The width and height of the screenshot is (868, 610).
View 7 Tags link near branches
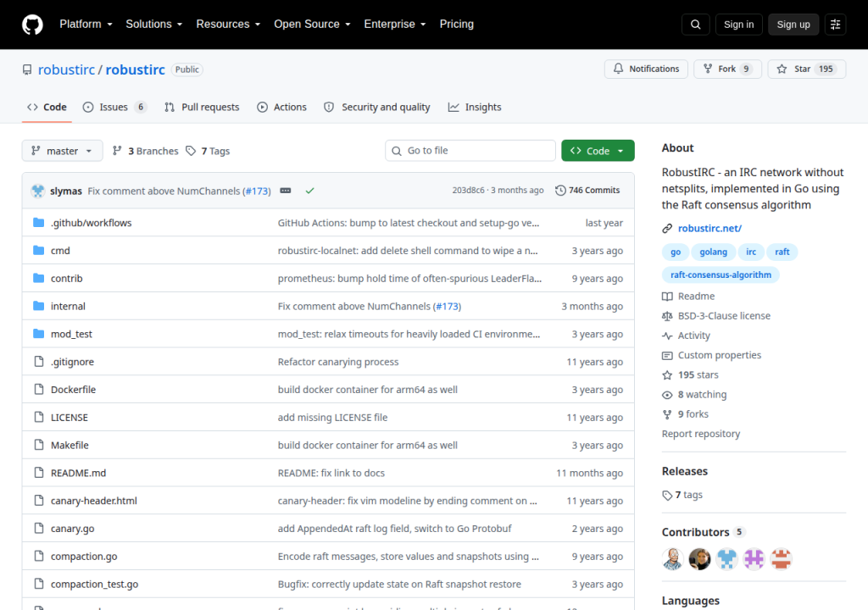point(209,151)
